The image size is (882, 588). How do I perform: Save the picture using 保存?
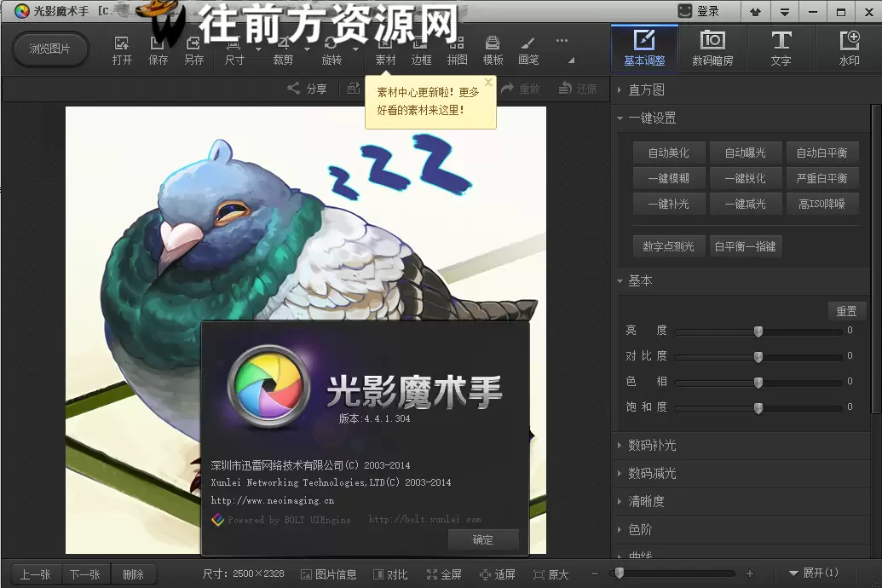coord(158,50)
